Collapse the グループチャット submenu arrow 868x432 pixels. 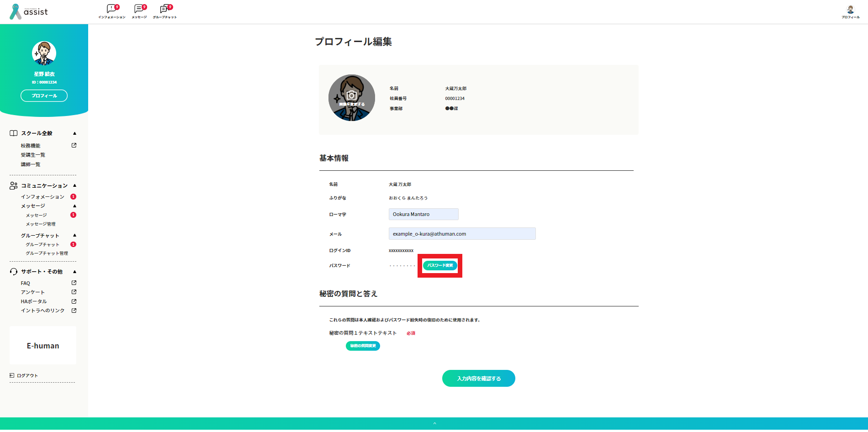pos(74,235)
